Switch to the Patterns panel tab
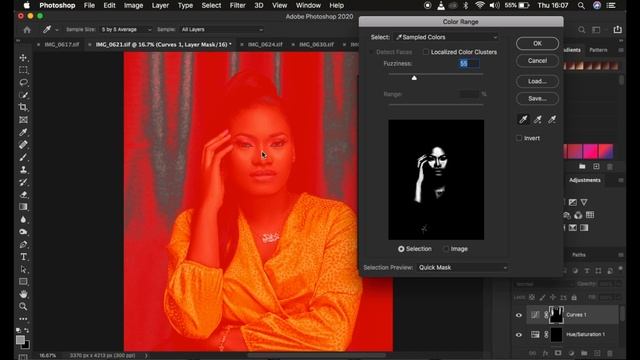This screenshot has width=640, height=360. 598,50
